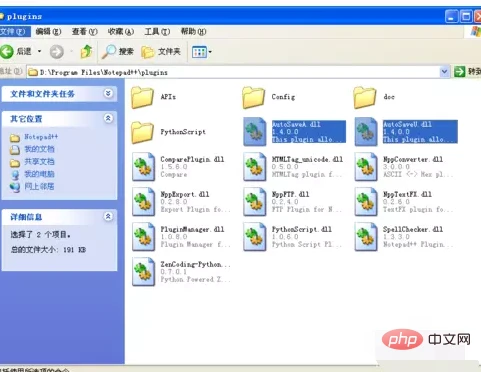Open the APIs folder icon
Viewport: 481px width, 372px height.
[x=142, y=97]
